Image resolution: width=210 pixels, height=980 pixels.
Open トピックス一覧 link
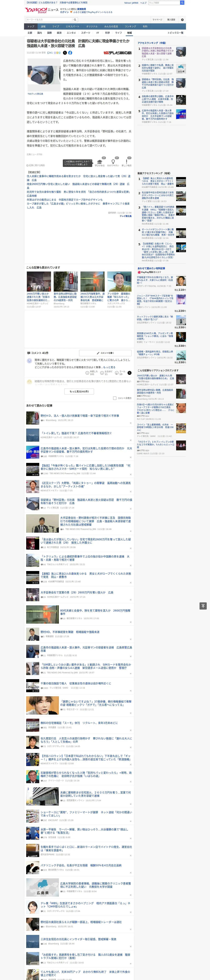pyautogui.click(x=175, y=33)
